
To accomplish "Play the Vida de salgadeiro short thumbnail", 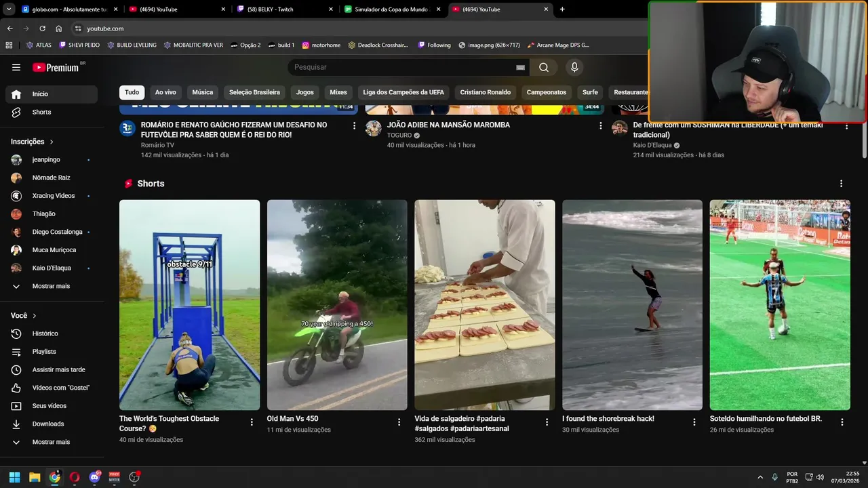I will coord(485,305).
